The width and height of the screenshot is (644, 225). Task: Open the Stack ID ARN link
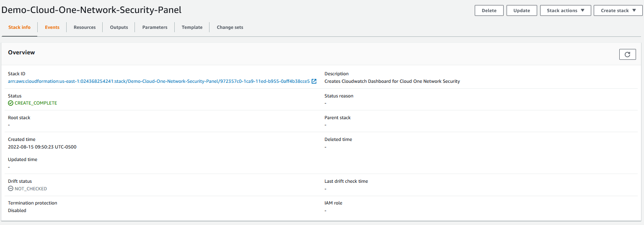[159, 81]
